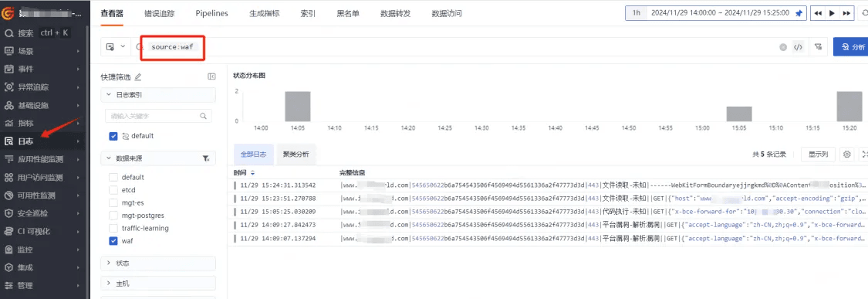Viewport: 868px width, 299px height.
Task: Click the 显示列 button
Action: point(818,155)
